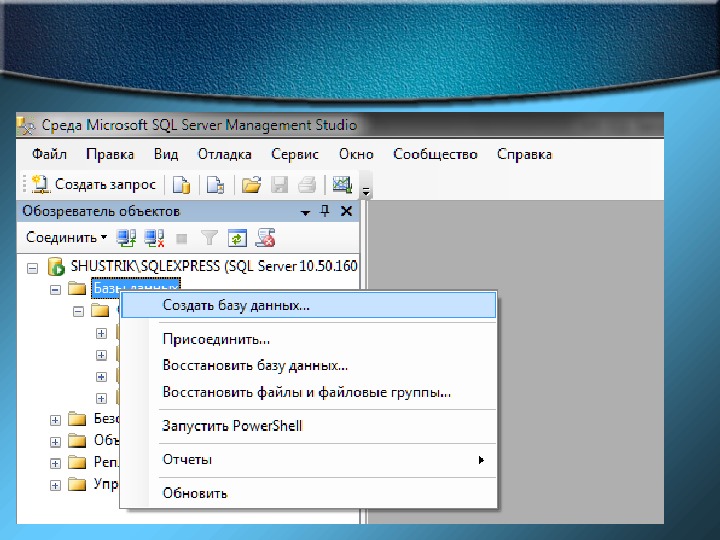This screenshot has width=720, height=540.
Task: Click the Filter funnel icon
Action: 209,238
